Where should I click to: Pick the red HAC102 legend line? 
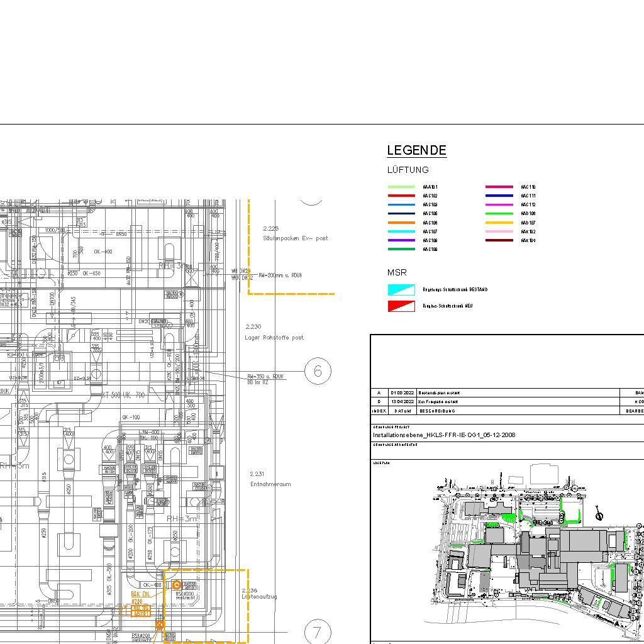pyautogui.click(x=401, y=196)
